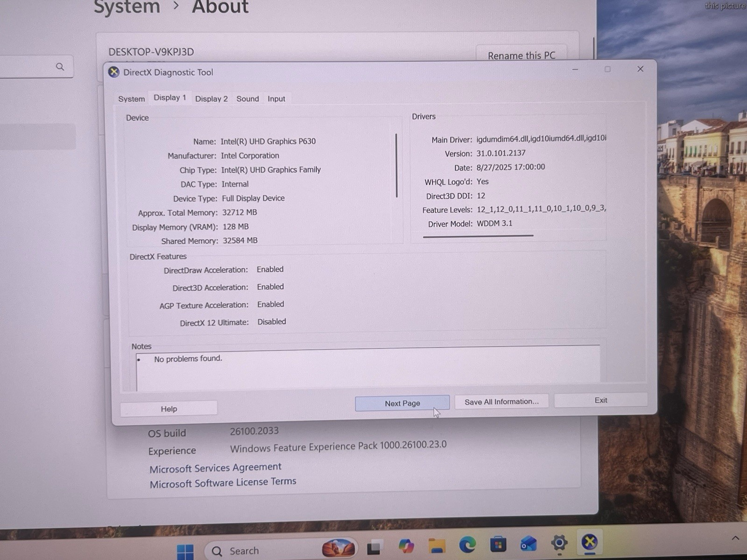This screenshot has height=560, width=747.
Task: Open Microsoft Software License Terms link
Action: (x=223, y=483)
